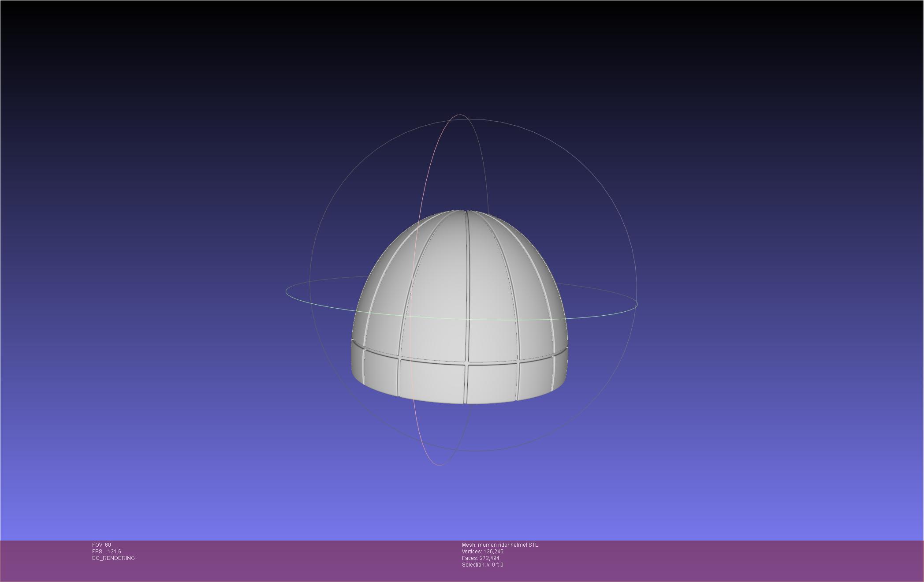Click the 'FOV: 60' status text
The height and width of the screenshot is (582, 924).
click(x=101, y=545)
